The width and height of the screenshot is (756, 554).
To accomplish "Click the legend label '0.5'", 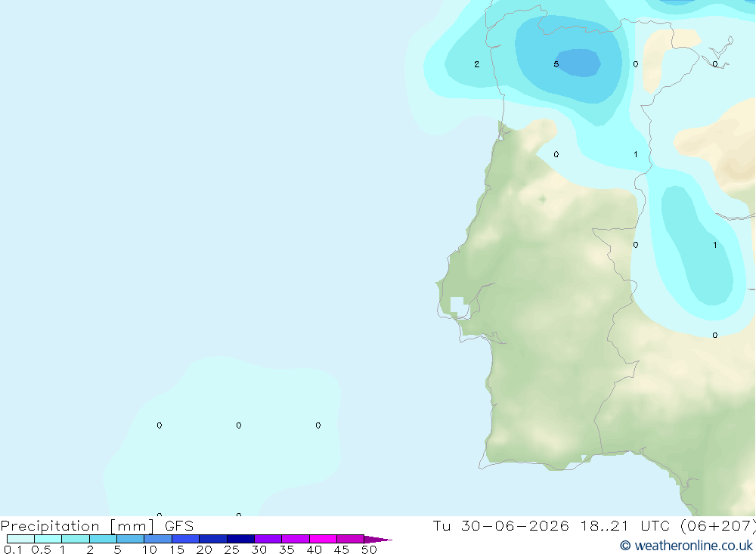I will (x=41, y=549).
